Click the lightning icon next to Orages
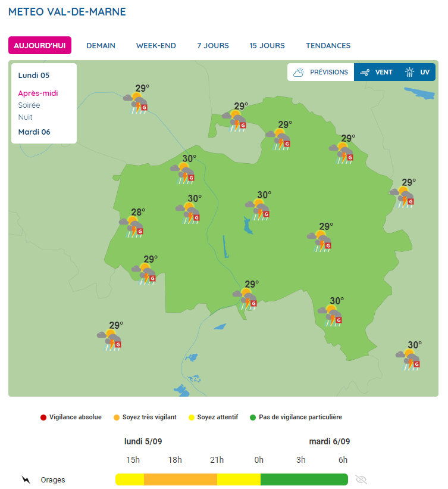The height and width of the screenshot is (489, 448). 26,479
